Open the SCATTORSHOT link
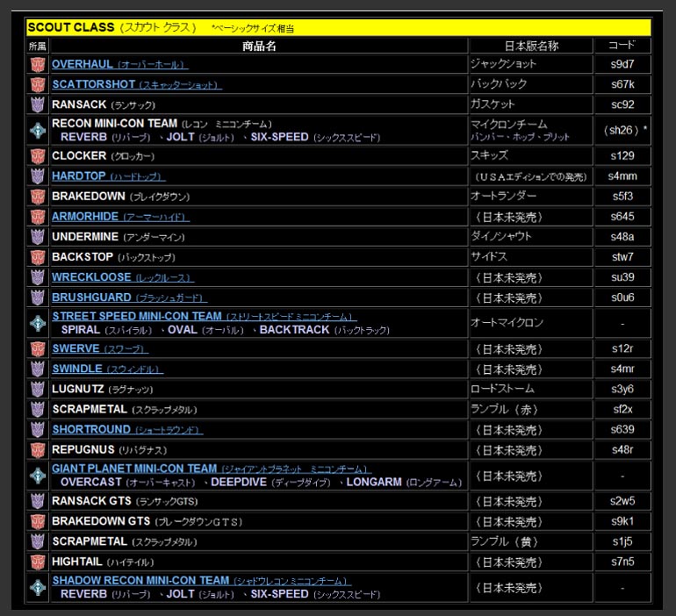This screenshot has height=616, width=676. pyautogui.click(x=137, y=84)
